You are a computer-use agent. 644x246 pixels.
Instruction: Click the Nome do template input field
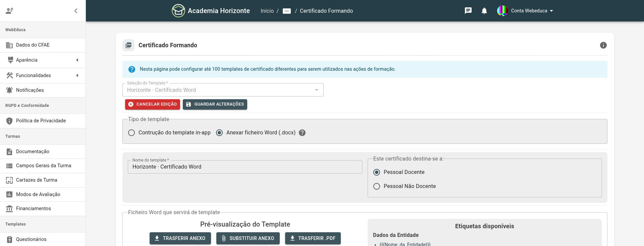(x=245, y=167)
